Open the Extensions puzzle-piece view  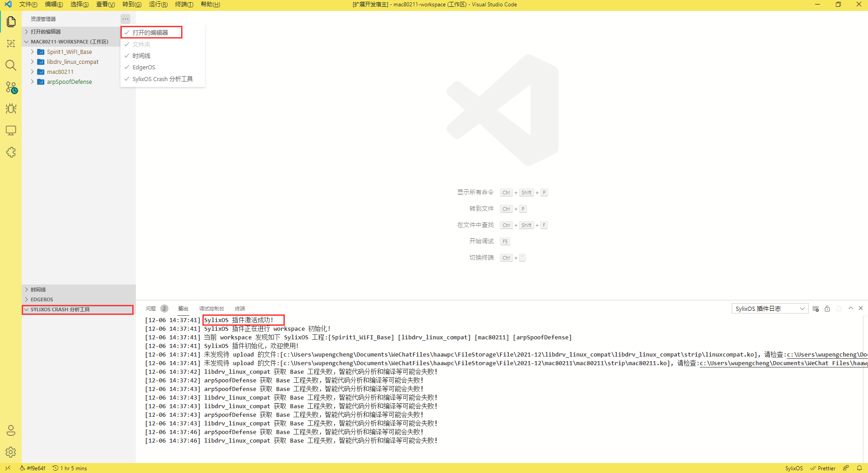click(x=11, y=152)
